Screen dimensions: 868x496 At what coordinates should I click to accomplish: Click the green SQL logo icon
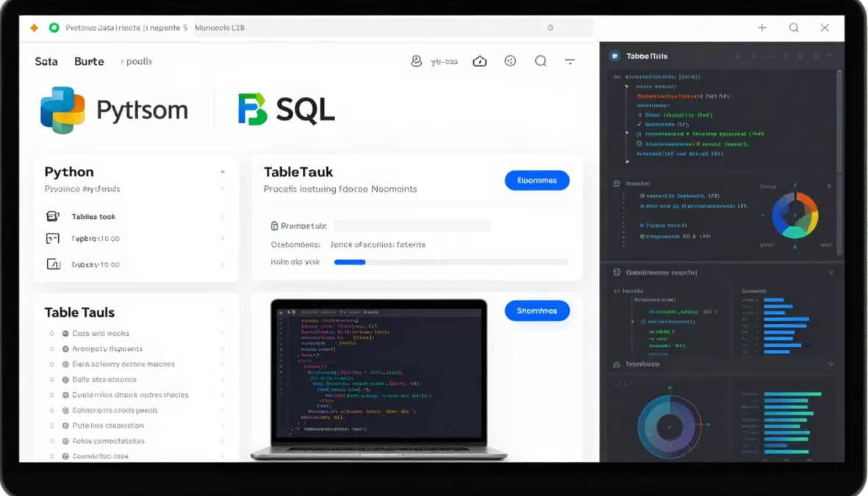[253, 109]
